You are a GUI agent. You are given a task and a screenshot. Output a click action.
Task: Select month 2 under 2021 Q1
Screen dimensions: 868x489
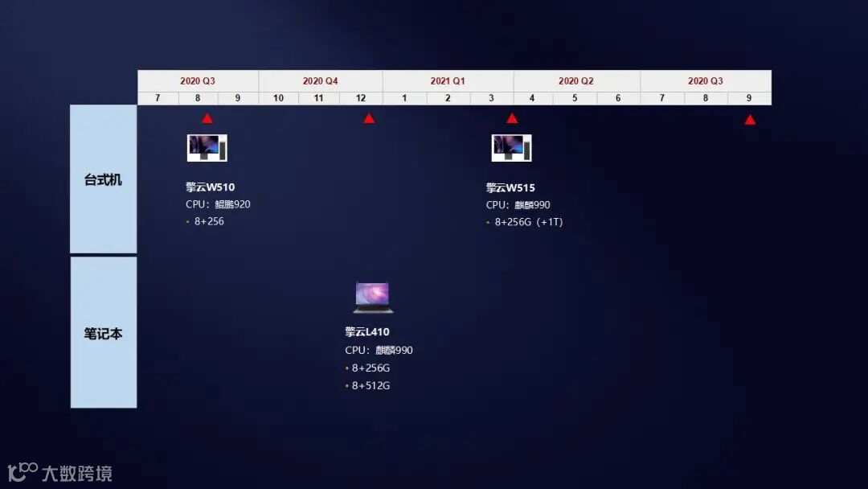(x=448, y=98)
